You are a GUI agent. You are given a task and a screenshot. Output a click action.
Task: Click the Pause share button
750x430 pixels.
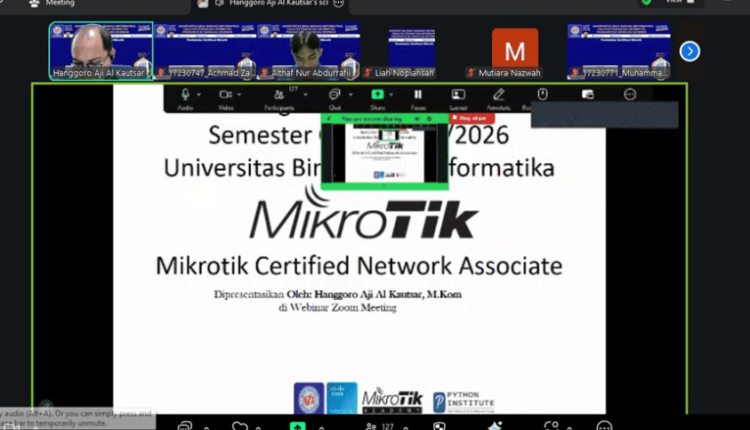[x=418, y=95]
